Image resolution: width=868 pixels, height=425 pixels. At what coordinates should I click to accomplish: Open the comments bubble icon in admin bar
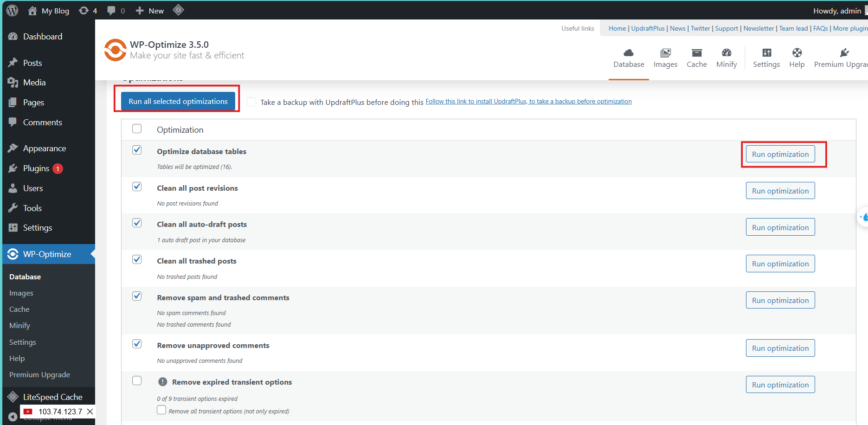[111, 11]
